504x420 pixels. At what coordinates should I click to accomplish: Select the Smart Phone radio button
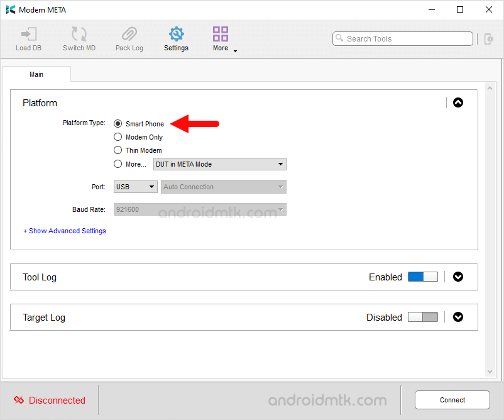[x=118, y=124]
